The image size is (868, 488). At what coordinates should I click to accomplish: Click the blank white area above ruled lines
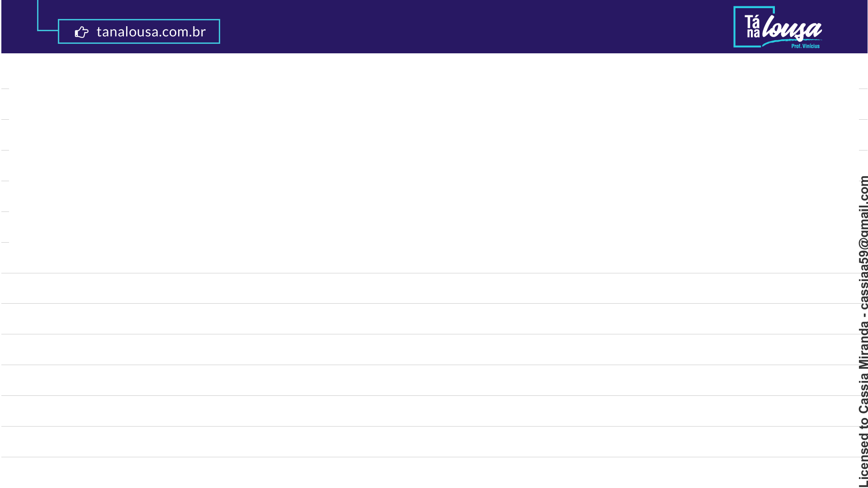[x=434, y=163]
